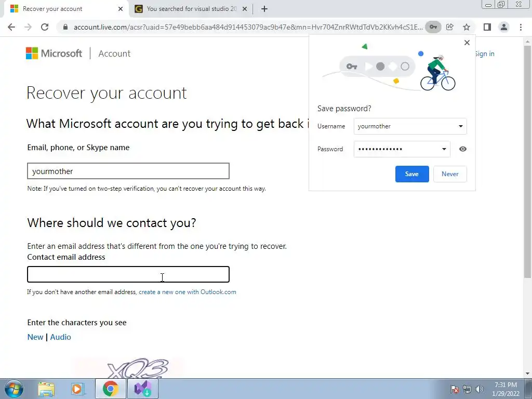Go back to the previous page
Screen dimensions: 532x399
point(11,27)
